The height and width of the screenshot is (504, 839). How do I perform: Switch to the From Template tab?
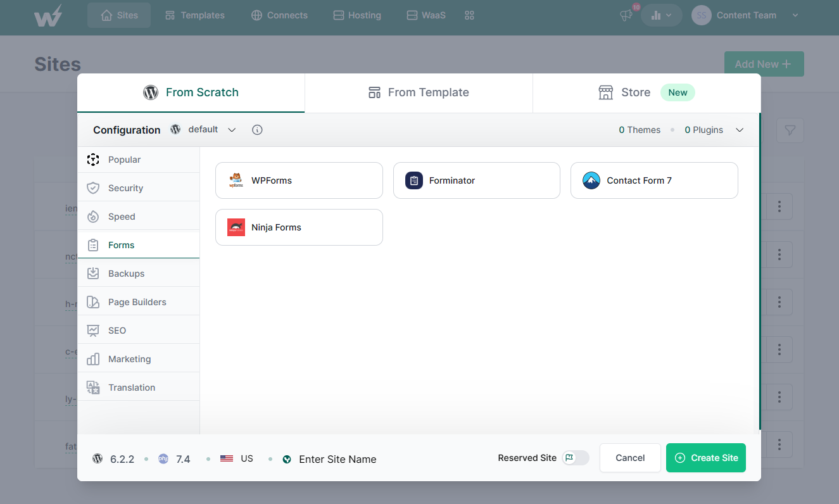(419, 92)
